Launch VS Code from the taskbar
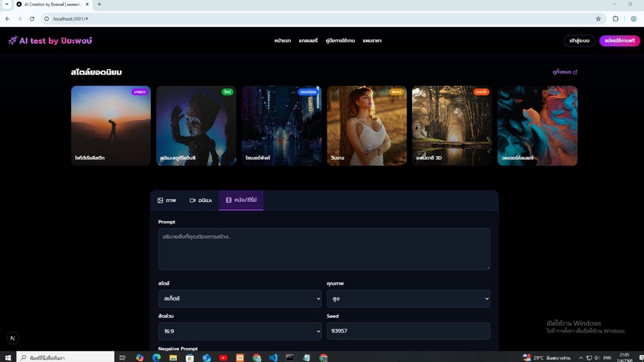Screen dimensions: 644x362 [273, 358]
